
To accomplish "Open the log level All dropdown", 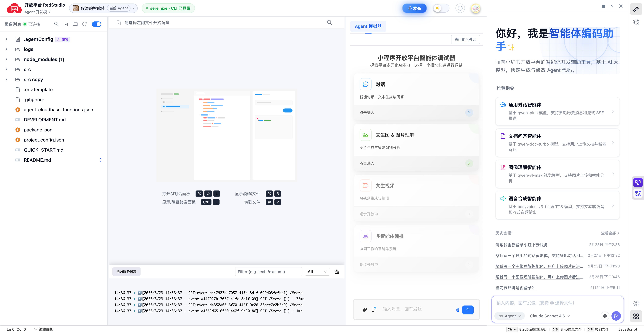I will point(317,272).
